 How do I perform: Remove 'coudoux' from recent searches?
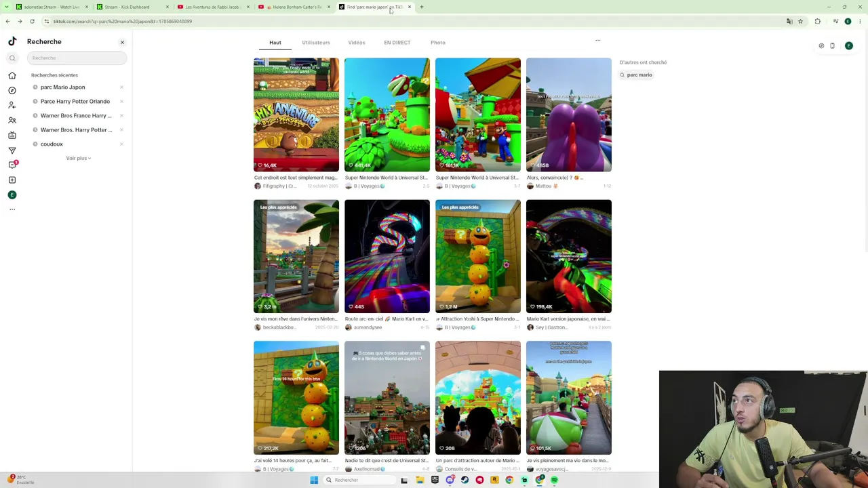tap(121, 144)
